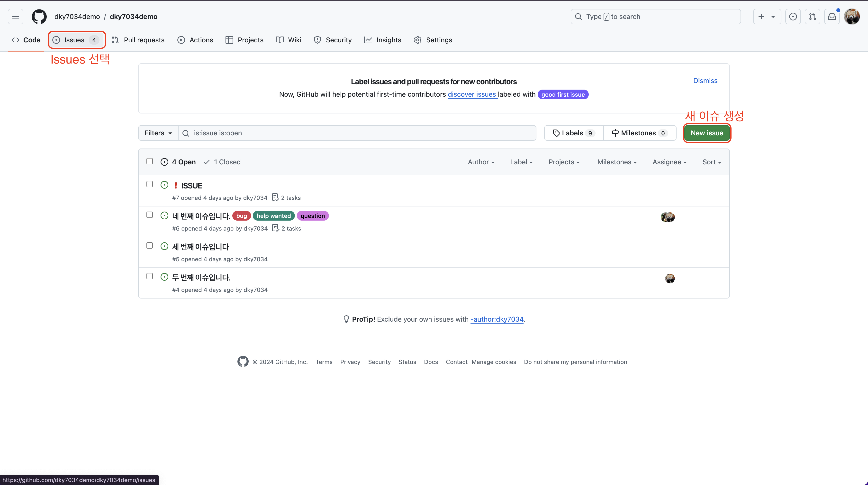Open the Insights tab
This screenshot has width=868, height=485.
pyautogui.click(x=382, y=40)
